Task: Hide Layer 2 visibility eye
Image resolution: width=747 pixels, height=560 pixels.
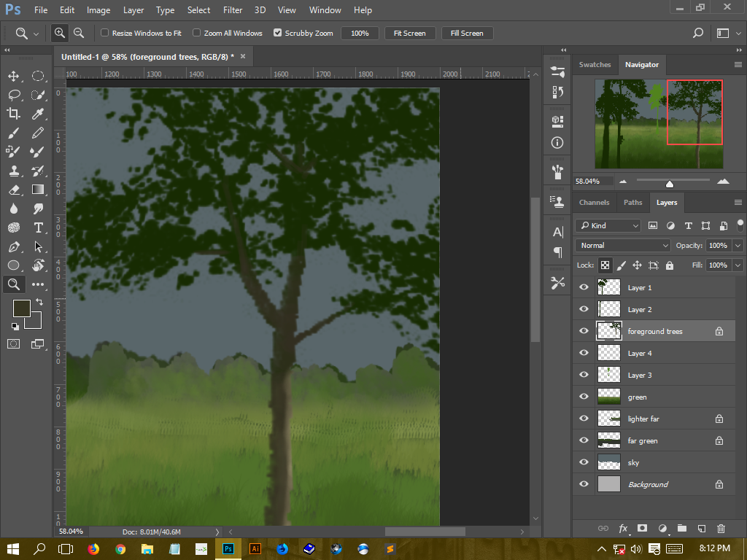Action: (x=584, y=309)
